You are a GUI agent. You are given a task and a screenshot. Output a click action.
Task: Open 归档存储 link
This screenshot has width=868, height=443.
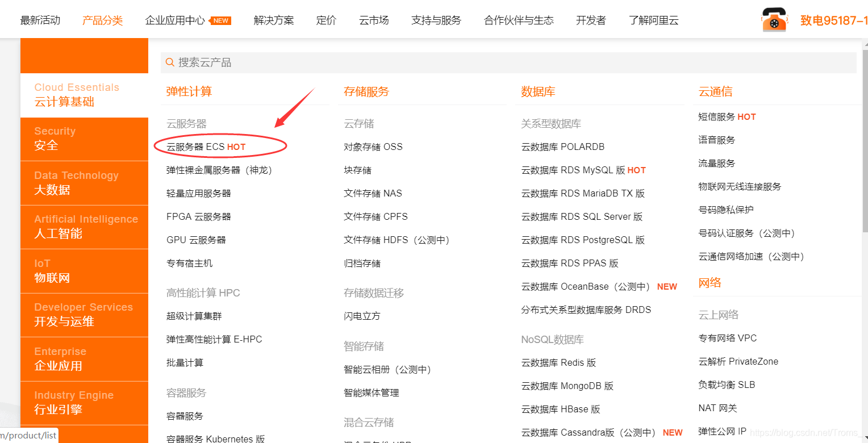pos(362,263)
